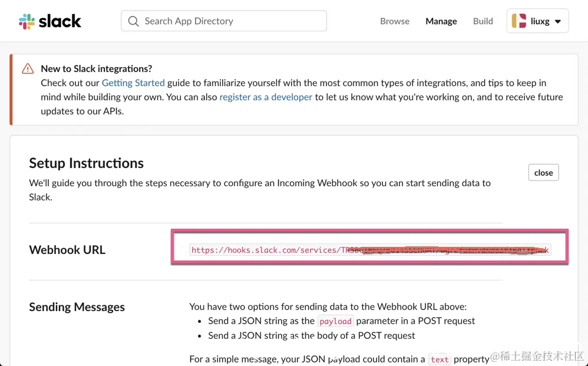Click the payload code label
Image resolution: width=588 pixels, height=366 pixels.
(335, 321)
